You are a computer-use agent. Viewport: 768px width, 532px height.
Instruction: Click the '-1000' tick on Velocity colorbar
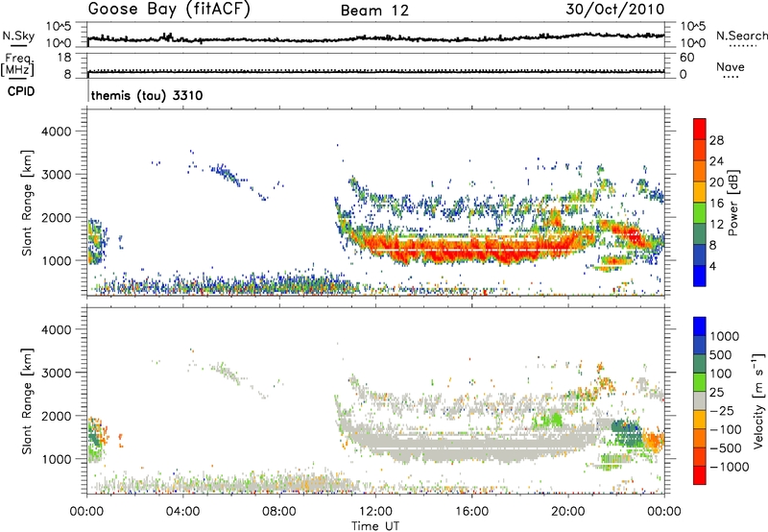click(729, 467)
